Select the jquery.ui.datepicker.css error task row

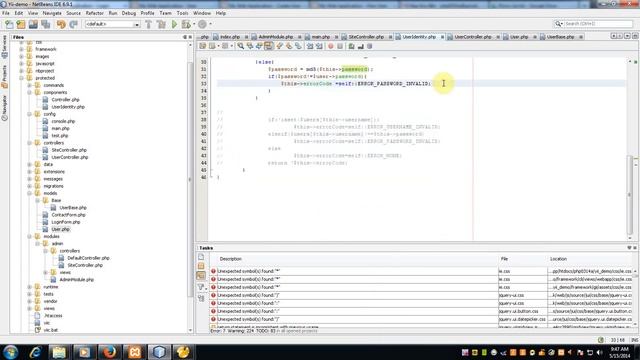[421, 319]
